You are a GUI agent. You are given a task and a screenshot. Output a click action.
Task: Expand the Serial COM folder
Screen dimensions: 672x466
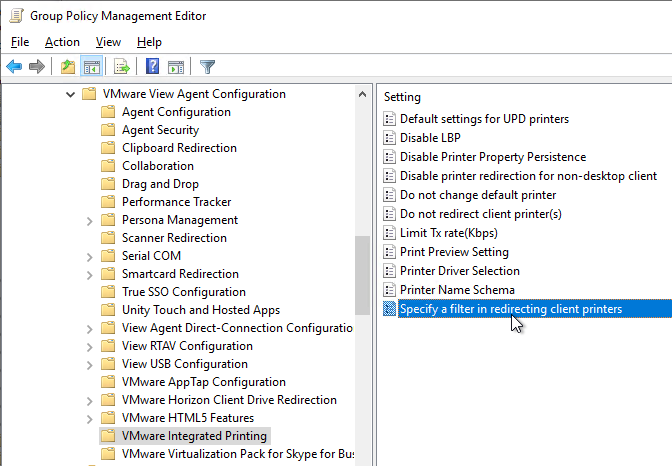89,257
